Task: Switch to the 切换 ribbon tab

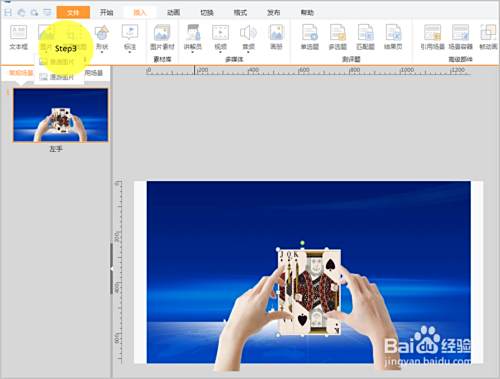Action: (207, 12)
